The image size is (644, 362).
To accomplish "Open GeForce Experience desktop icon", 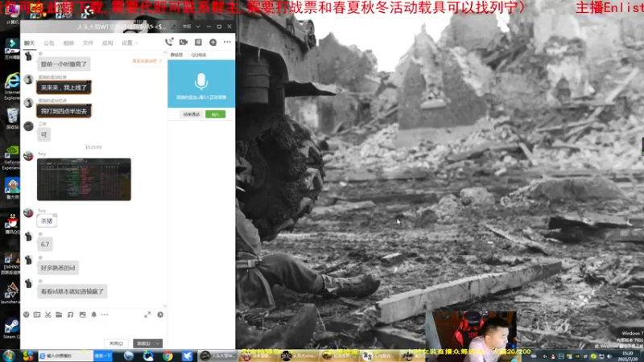I will click(x=11, y=158).
